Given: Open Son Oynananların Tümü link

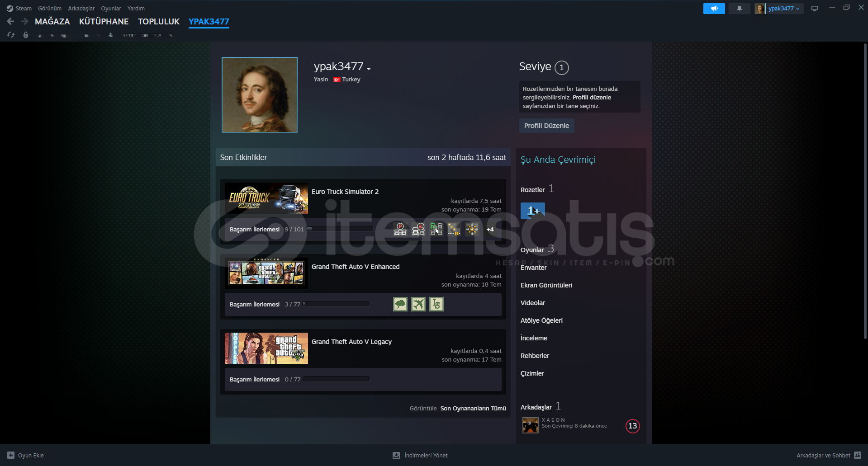Looking at the screenshot, I should [473, 408].
